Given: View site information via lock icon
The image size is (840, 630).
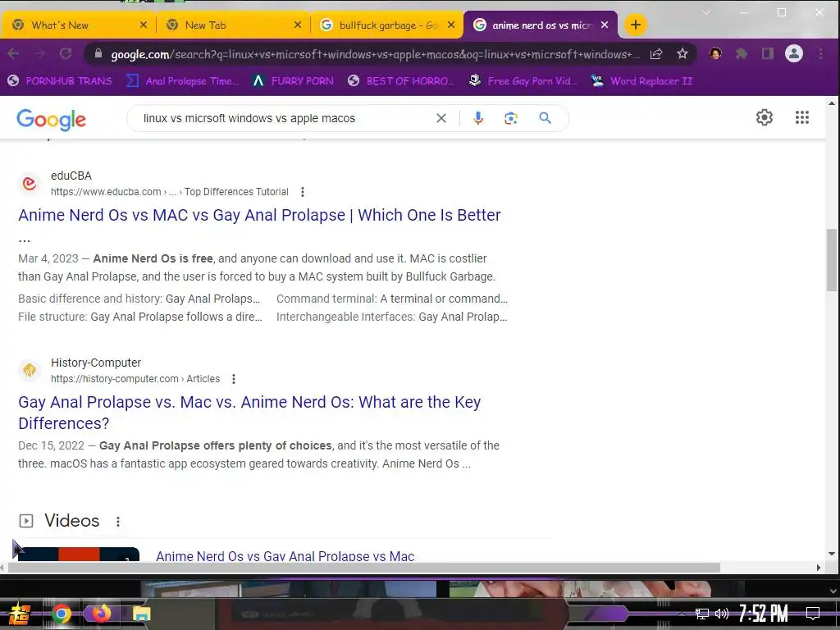Looking at the screenshot, I should (x=98, y=53).
